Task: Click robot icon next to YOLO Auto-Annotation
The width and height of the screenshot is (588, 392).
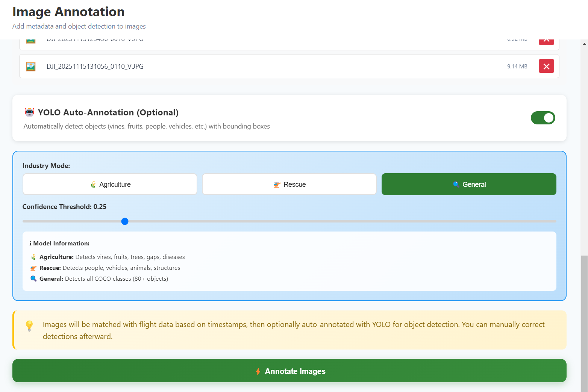Action: [x=29, y=112]
